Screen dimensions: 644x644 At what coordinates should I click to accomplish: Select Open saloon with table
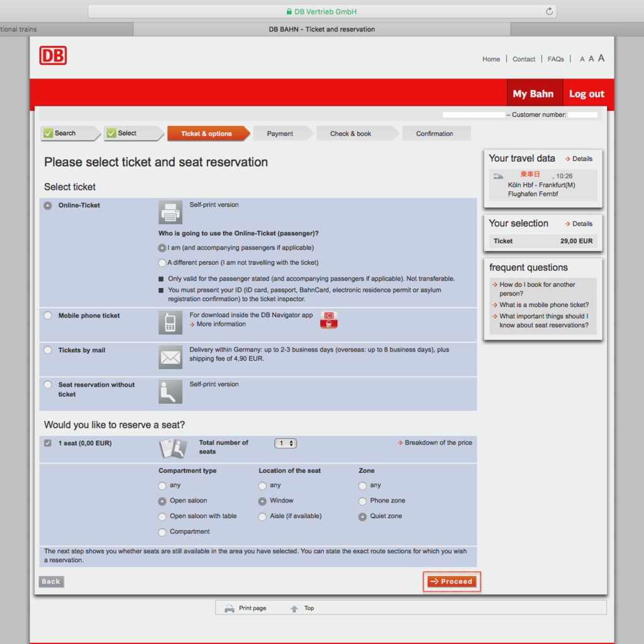coord(162,517)
